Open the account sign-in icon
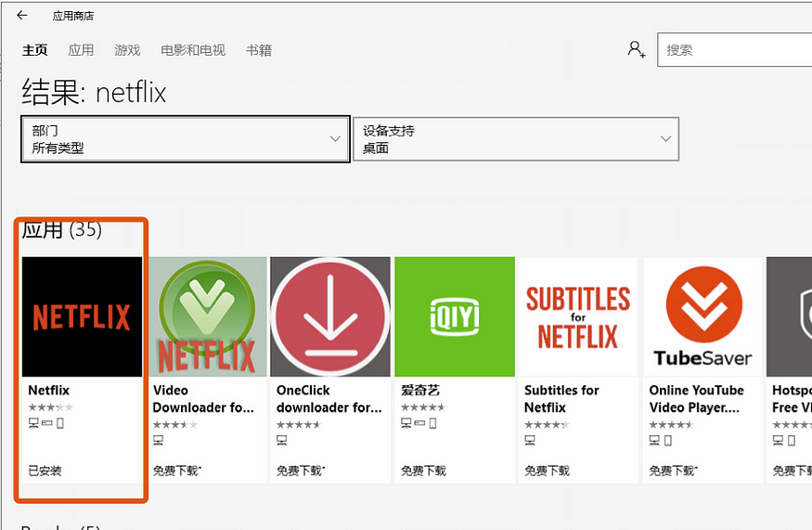The image size is (812, 530). point(637,50)
